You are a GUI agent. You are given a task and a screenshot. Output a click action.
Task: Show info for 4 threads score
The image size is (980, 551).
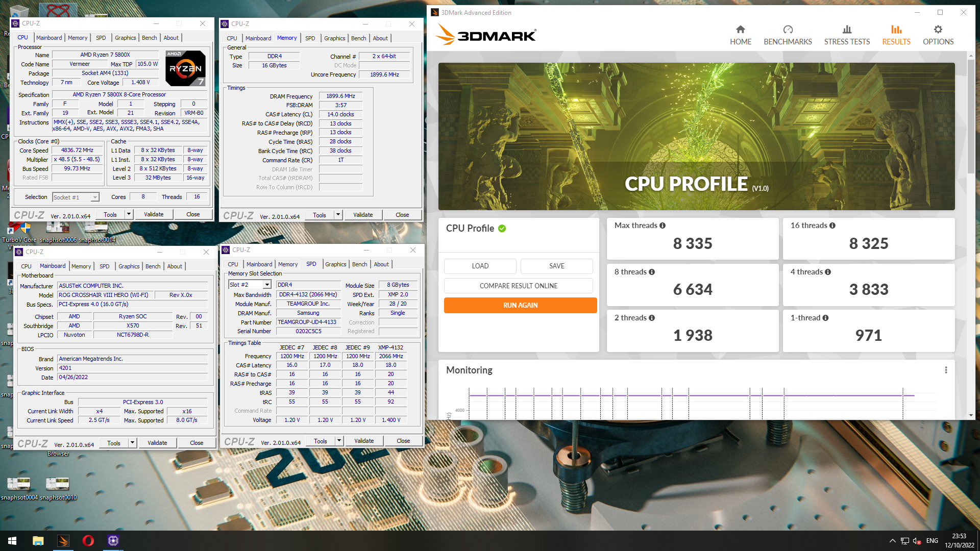pos(828,272)
